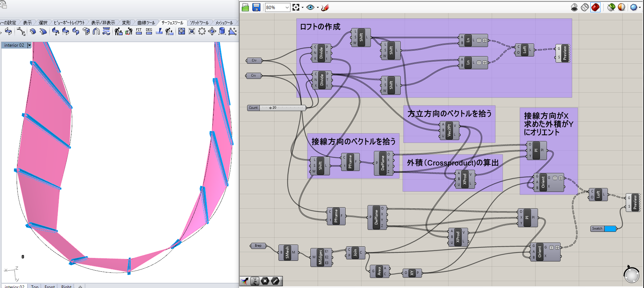
Task: Switch to the 曲線ツール toolbar tab
Action: click(x=146, y=23)
